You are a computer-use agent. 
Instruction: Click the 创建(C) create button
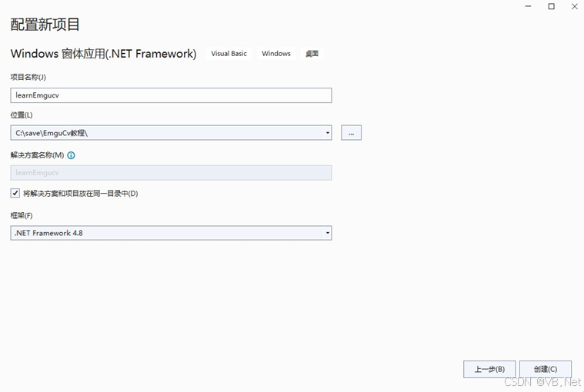click(546, 369)
